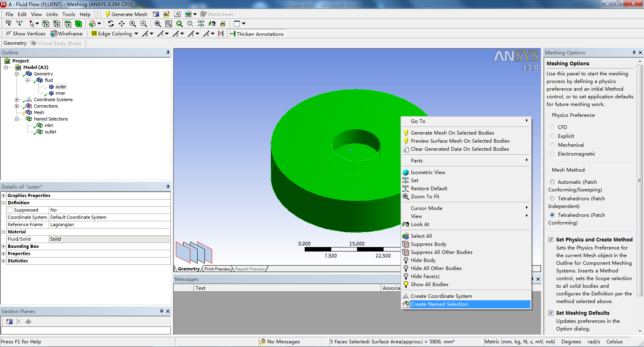Click the Rotate view tool icon
The width and height of the screenshot is (644, 347).
point(111,24)
